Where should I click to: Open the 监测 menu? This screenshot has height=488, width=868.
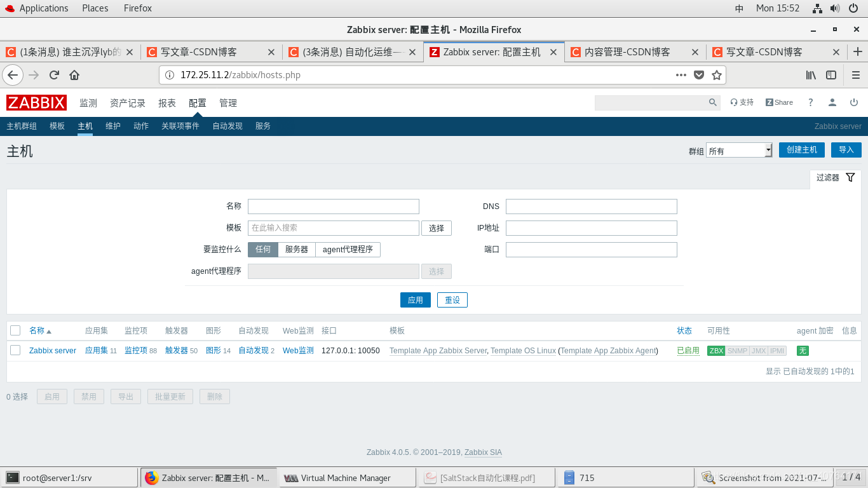(x=88, y=103)
